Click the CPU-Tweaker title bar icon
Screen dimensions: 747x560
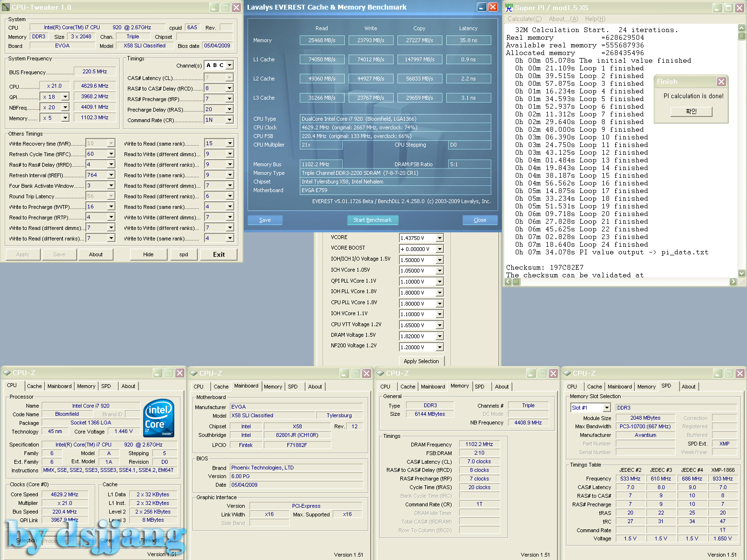click(6, 7)
